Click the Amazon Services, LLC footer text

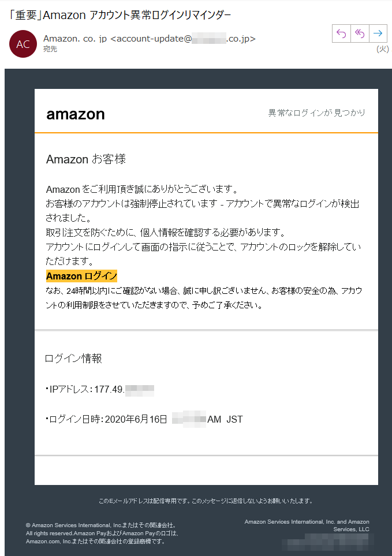tap(307, 525)
